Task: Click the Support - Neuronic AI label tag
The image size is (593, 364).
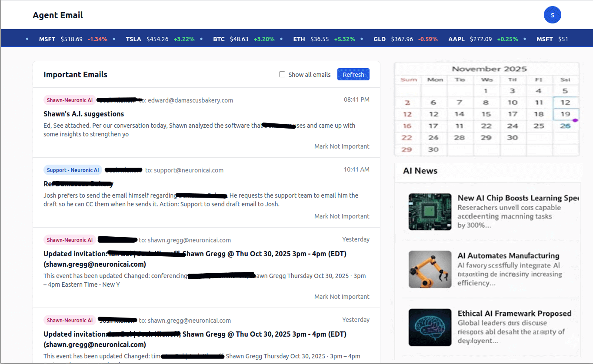Action: click(73, 170)
